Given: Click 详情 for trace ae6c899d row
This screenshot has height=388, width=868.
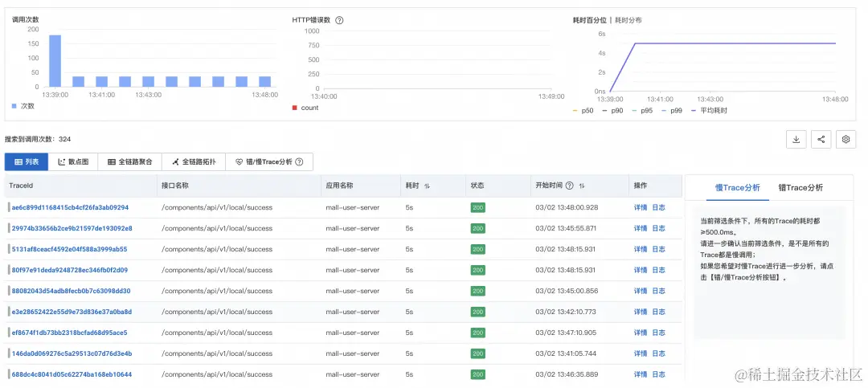Looking at the screenshot, I should (x=641, y=207).
